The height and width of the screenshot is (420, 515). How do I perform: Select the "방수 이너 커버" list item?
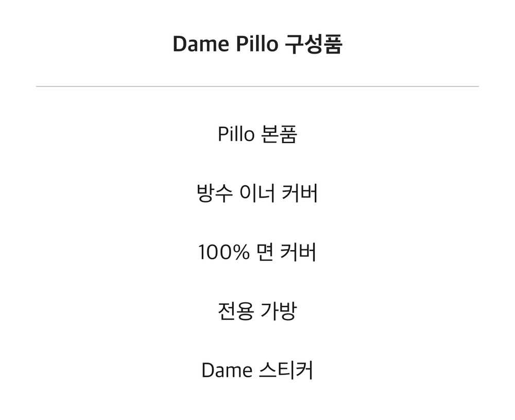coord(257,193)
